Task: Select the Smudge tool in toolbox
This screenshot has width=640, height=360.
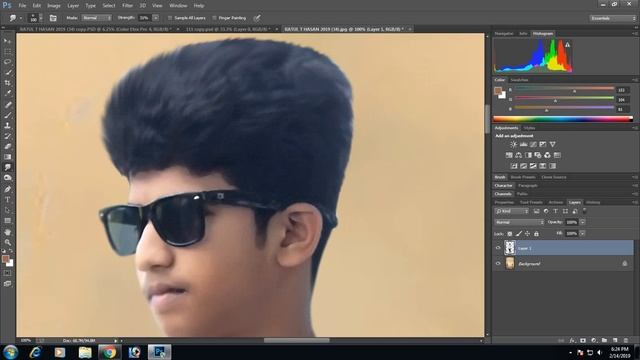Action: coord(7,167)
